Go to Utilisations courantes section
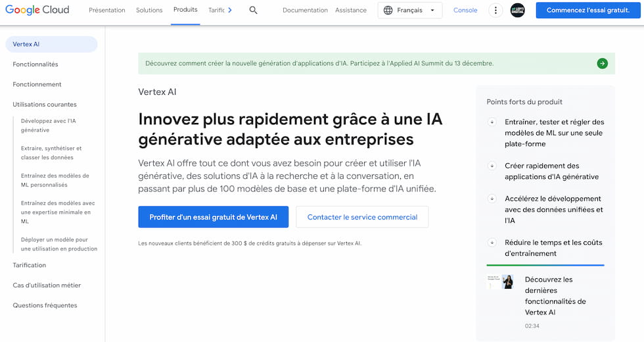The height and width of the screenshot is (342, 644). [45, 105]
